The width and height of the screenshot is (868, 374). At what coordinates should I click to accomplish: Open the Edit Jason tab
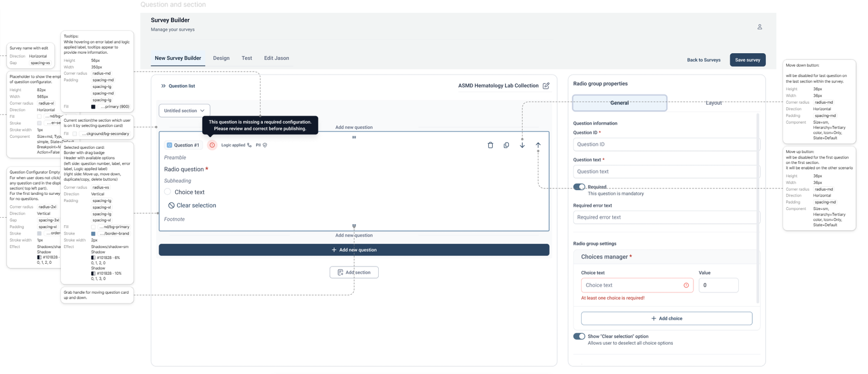tap(277, 58)
